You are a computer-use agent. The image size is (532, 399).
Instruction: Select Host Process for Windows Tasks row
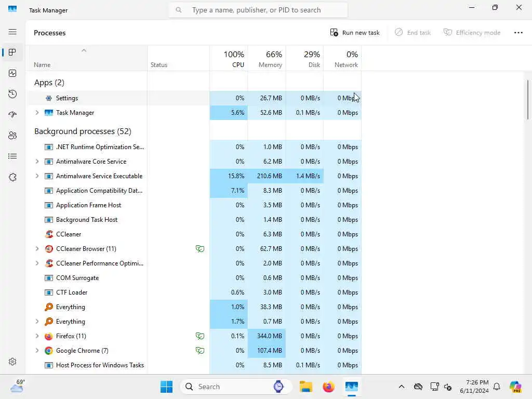pyautogui.click(x=194, y=365)
